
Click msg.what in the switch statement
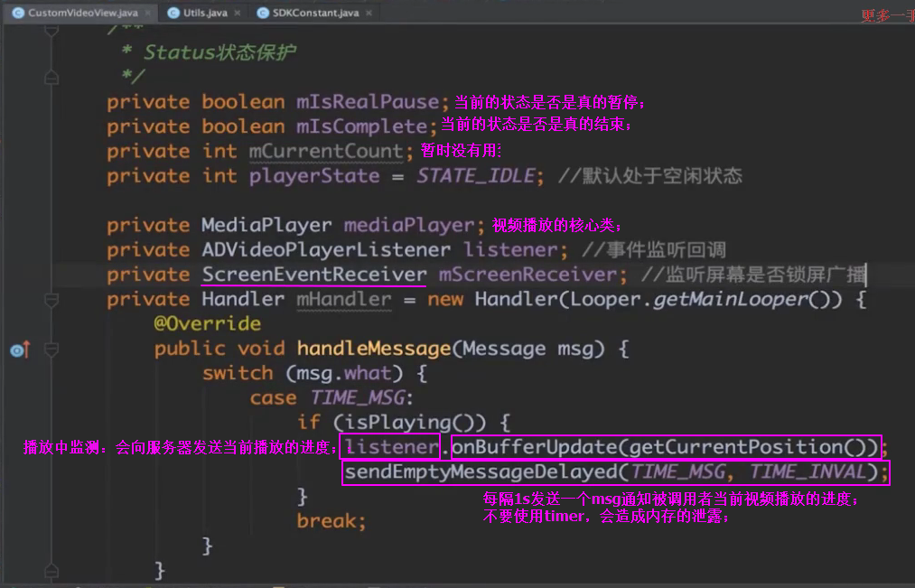[344, 373]
